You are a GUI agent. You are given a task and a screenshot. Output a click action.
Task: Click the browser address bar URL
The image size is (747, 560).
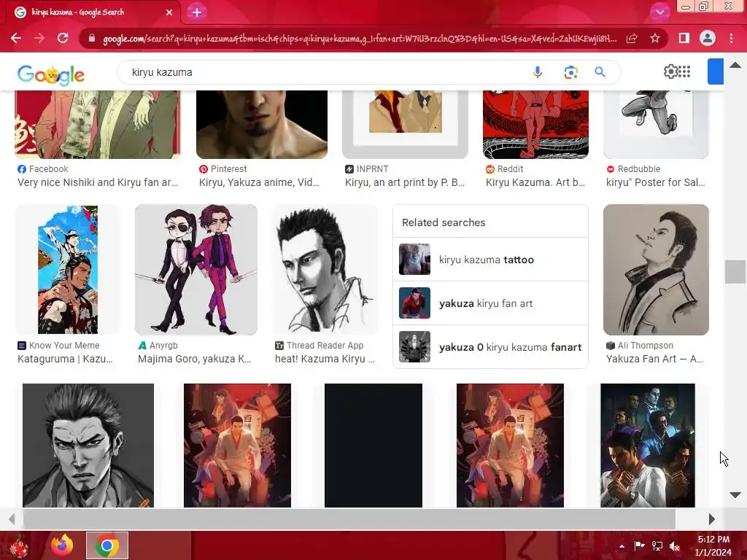tap(360, 39)
